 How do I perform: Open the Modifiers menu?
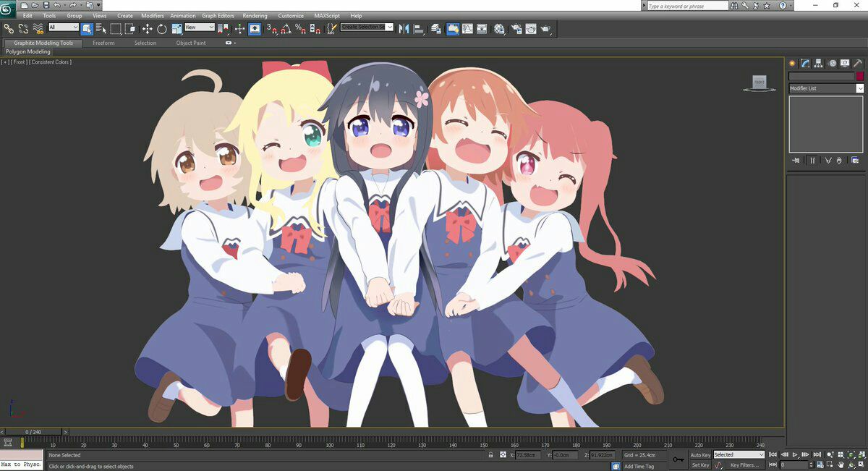(x=153, y=15)
